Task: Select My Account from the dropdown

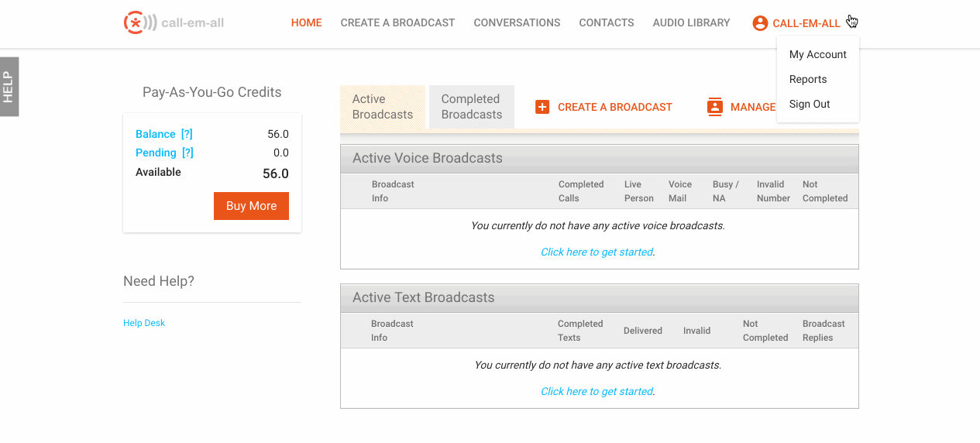Action: point(817,54)
